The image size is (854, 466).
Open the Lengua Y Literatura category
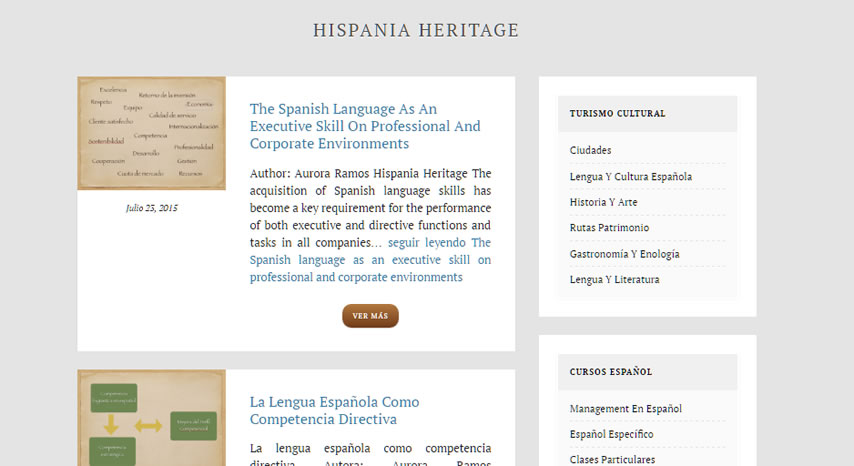tap(614, 279)
